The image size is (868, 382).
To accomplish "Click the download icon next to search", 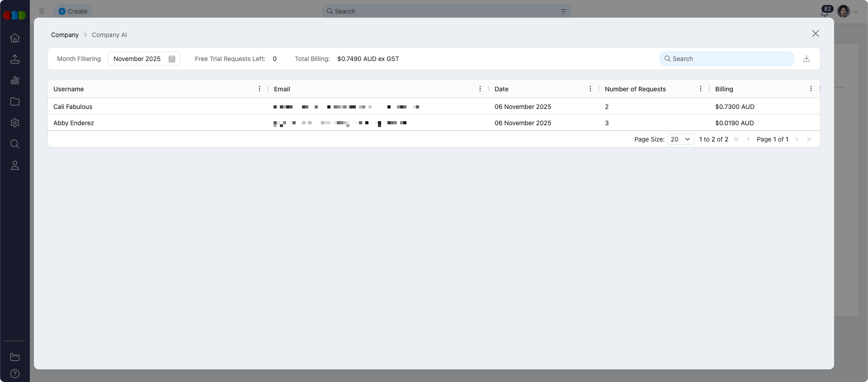I will pyautogui.click(x=806, y=59).
